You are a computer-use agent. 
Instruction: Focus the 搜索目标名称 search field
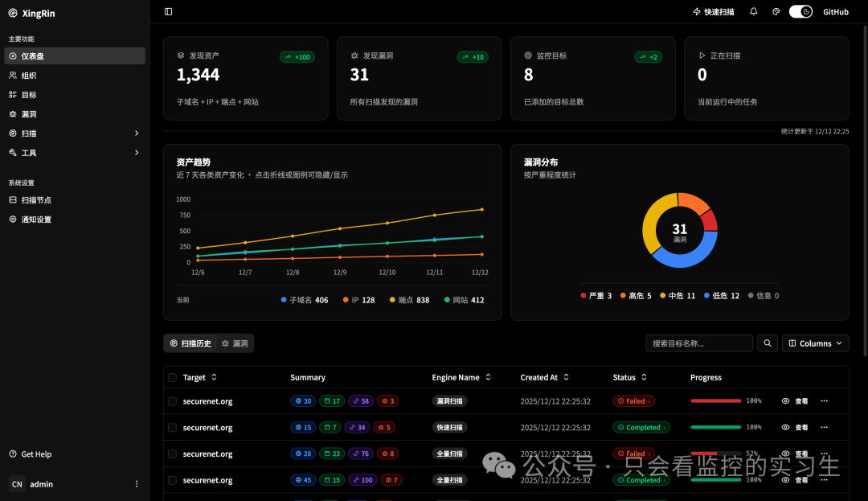tap(699, 343)
